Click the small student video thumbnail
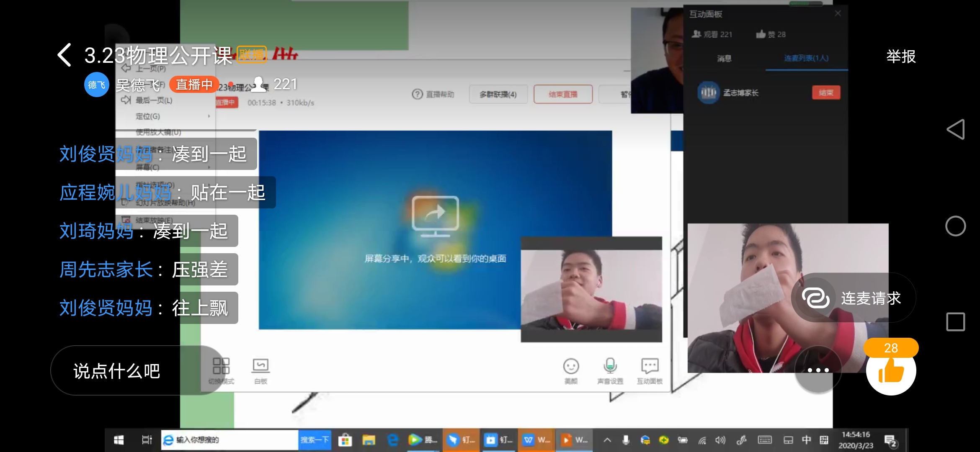 click(591, 290)
